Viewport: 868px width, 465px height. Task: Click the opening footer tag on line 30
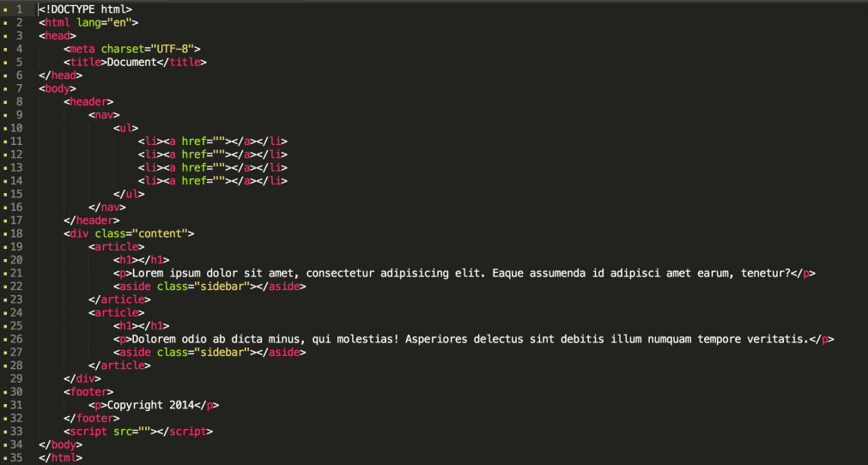pyautogui.click(x=88, y=393)
